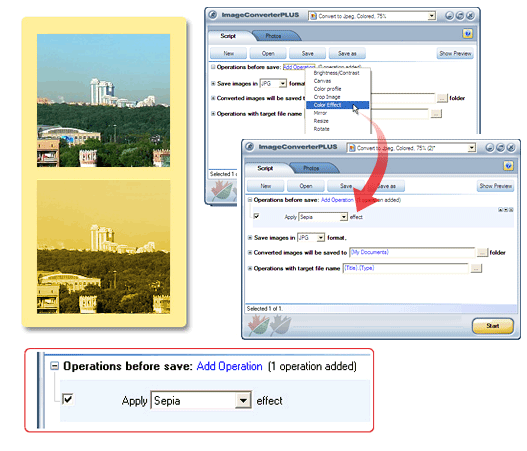This screenshot has height=451, width=527.
Task: Expand 'Operations before save' in back window
Action: [x=213, y=67]
